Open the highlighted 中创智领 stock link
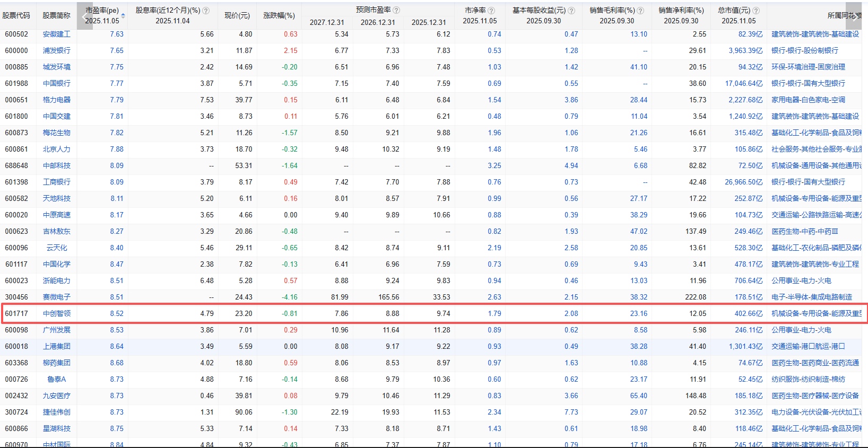Screen dimensions: 868x448 tap(57, 313)
